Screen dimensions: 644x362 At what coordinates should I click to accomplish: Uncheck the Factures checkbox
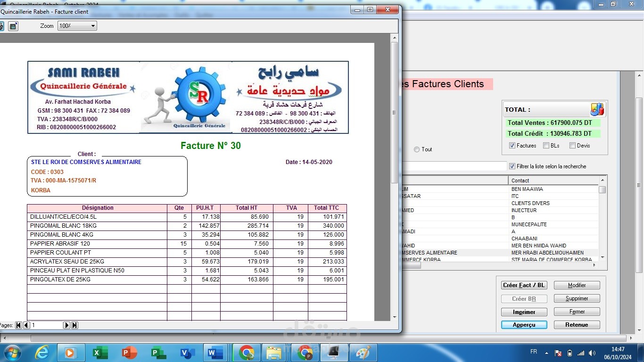(512, 146)
